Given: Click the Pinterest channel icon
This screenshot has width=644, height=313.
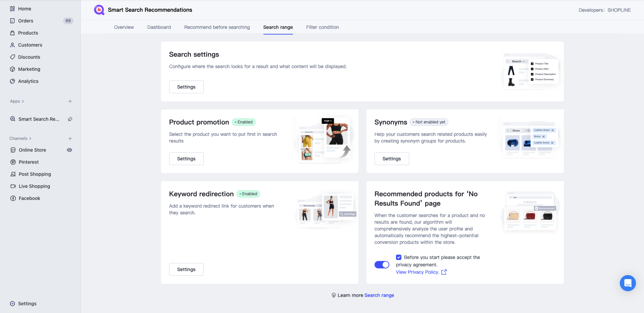Looking at the screenshot, I should click(x=13, y=162).
